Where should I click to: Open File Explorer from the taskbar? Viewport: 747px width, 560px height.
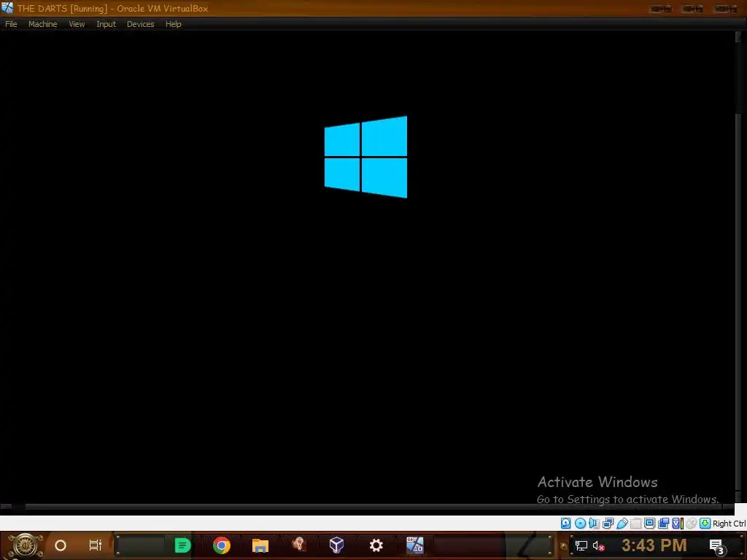(260, 545)
